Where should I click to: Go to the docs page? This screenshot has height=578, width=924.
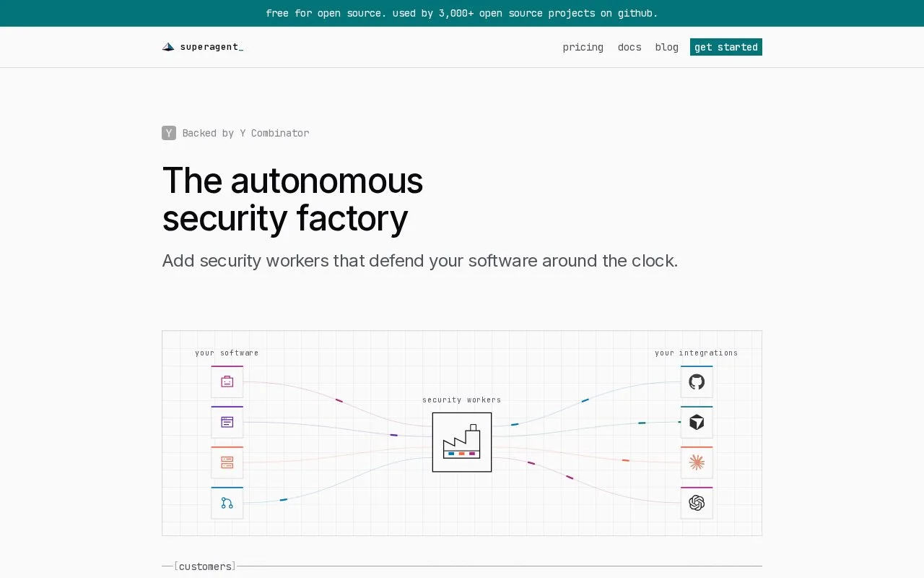pyautogui.click(x=629, y=47)
